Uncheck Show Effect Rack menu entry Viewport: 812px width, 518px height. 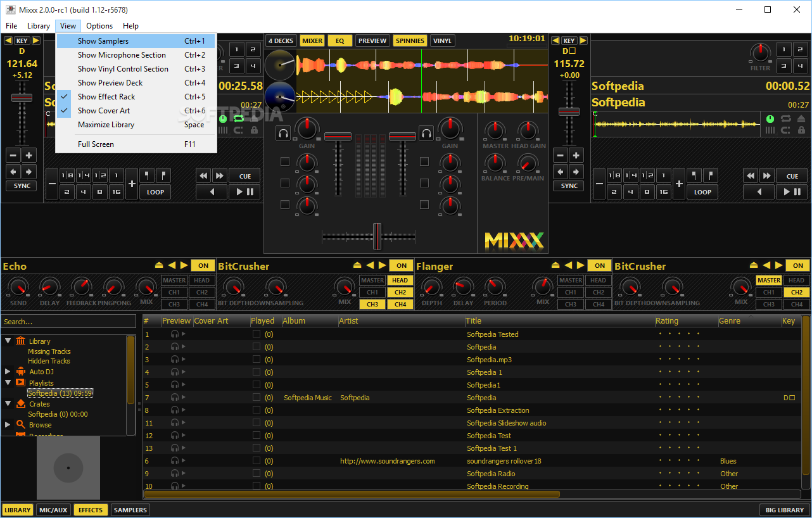point(136,97)
